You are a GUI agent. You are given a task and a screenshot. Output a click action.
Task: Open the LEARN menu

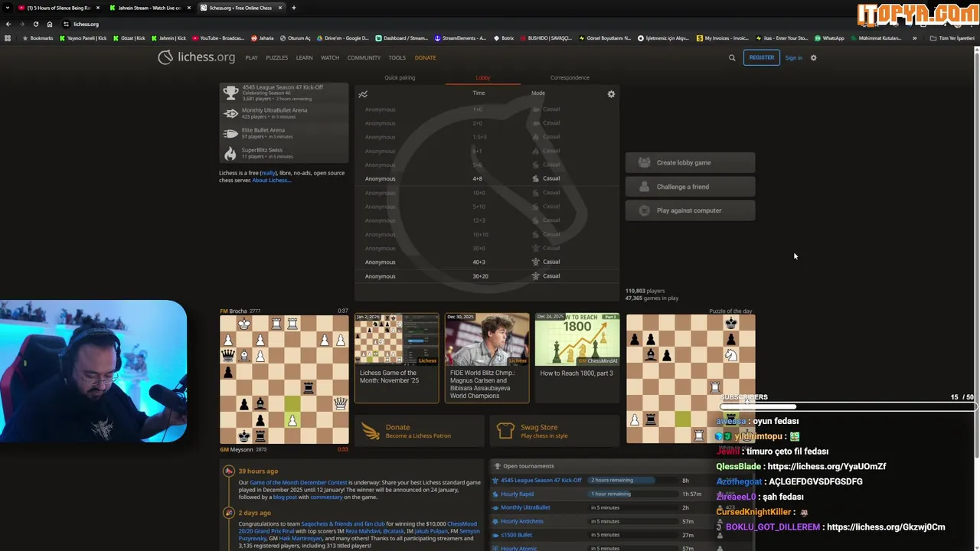click(304, 57)
